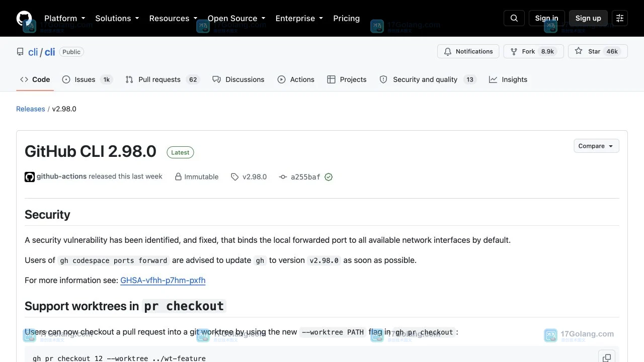Click the Issues circle icon
Viewport: 644px width, 362px height.
(x=66, y=79)
